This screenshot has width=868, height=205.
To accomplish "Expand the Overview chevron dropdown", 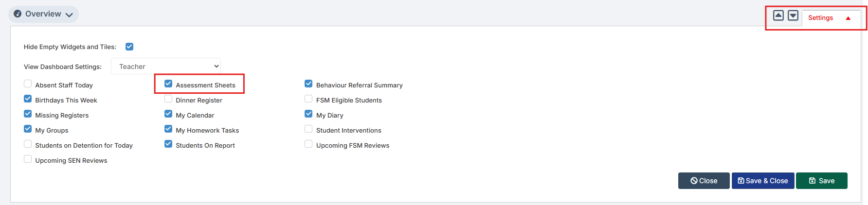I will click(x=69, y=15).
